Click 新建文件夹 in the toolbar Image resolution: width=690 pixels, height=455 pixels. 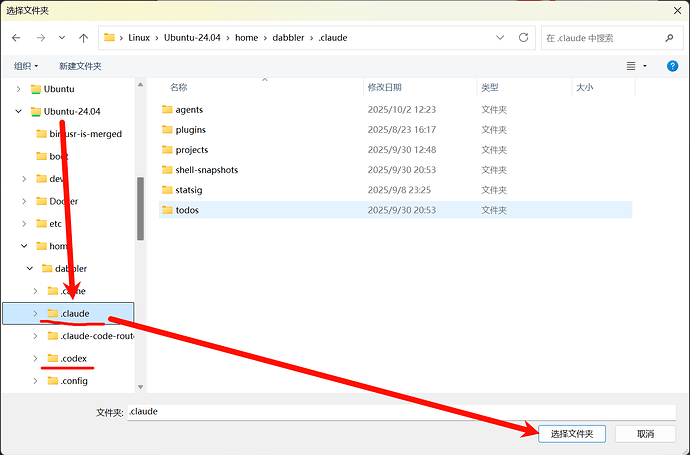[x=80, y=66]
